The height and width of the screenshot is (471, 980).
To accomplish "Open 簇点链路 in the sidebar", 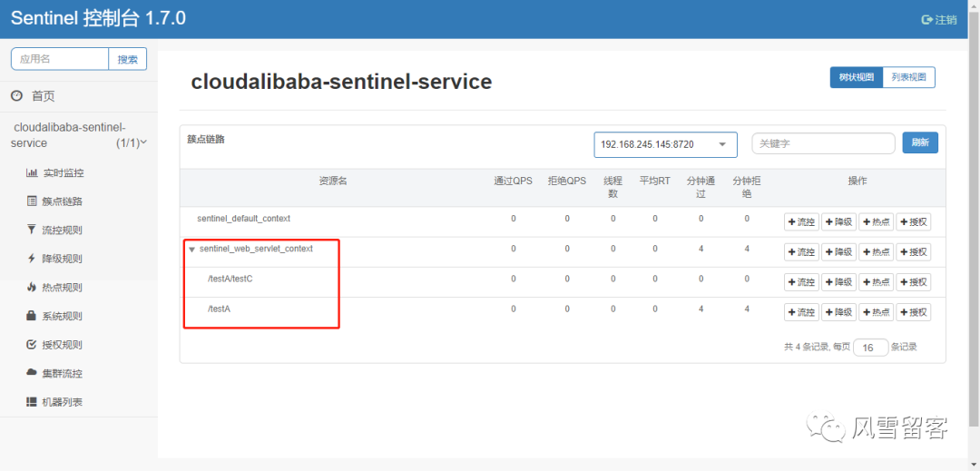I will [55, 201].
